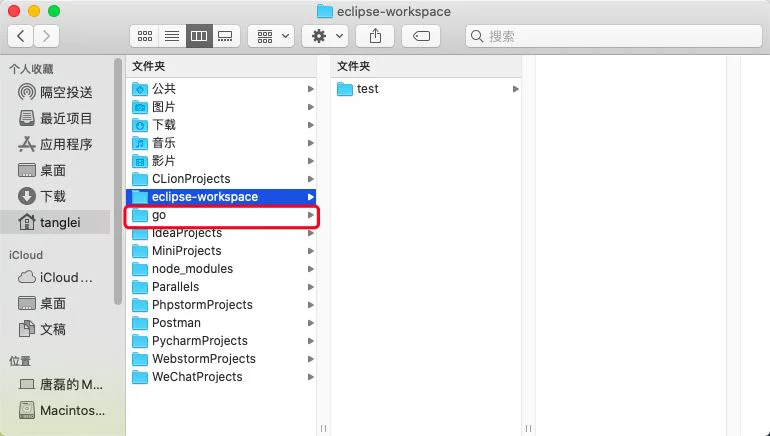This screenshot has height=436, width=770.
Task: Select the node_modules folder
Action: [221, 269]
